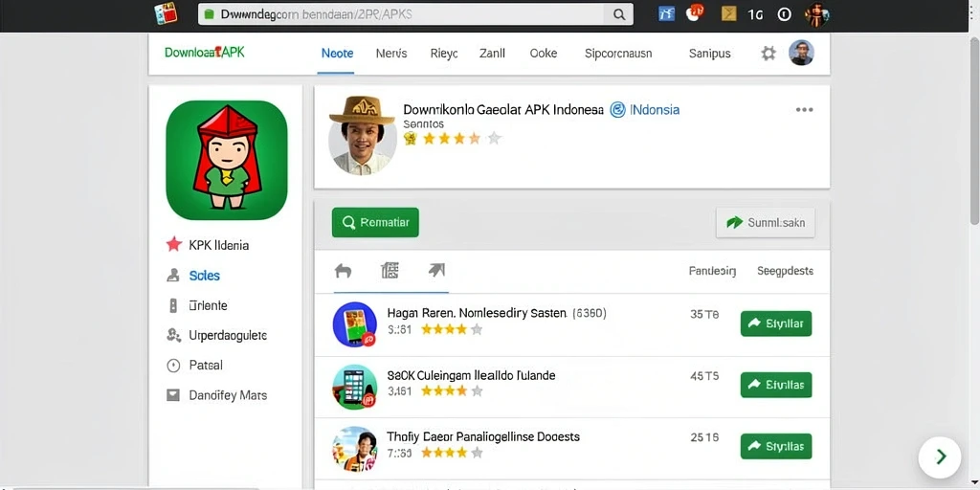Open the Patsal clock sidebar item

[194, 366]
